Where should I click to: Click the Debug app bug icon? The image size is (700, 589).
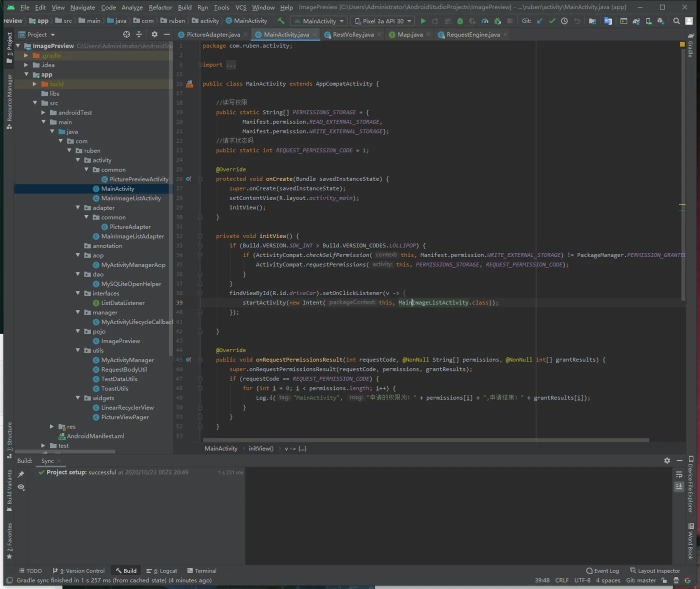click(460, 21)
